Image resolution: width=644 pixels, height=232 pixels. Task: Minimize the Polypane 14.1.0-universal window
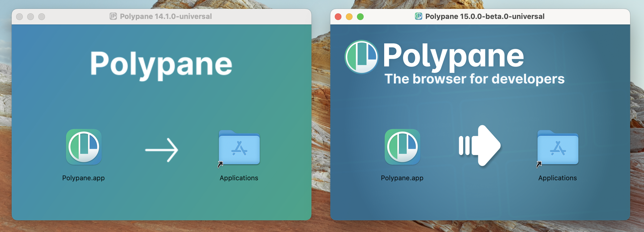tap(31, 17)
